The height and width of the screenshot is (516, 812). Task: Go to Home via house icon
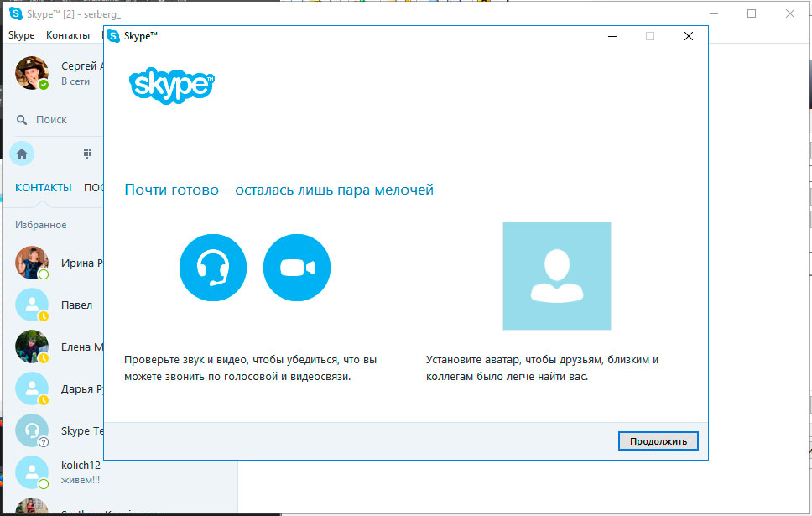click(22, 154)
